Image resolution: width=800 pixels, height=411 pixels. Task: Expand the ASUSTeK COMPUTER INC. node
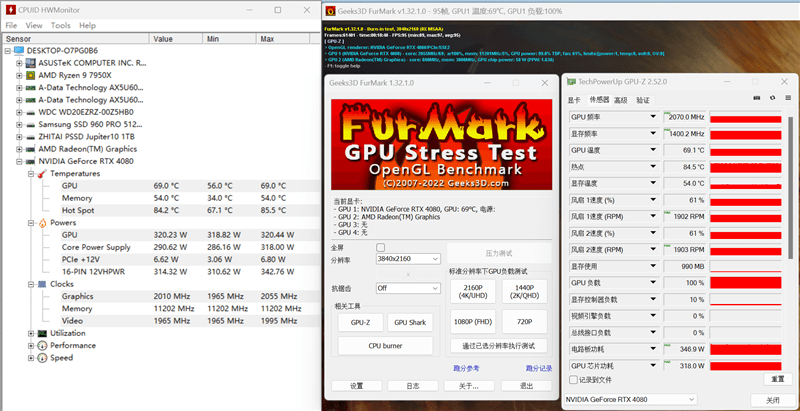click(x=19, y=63)
